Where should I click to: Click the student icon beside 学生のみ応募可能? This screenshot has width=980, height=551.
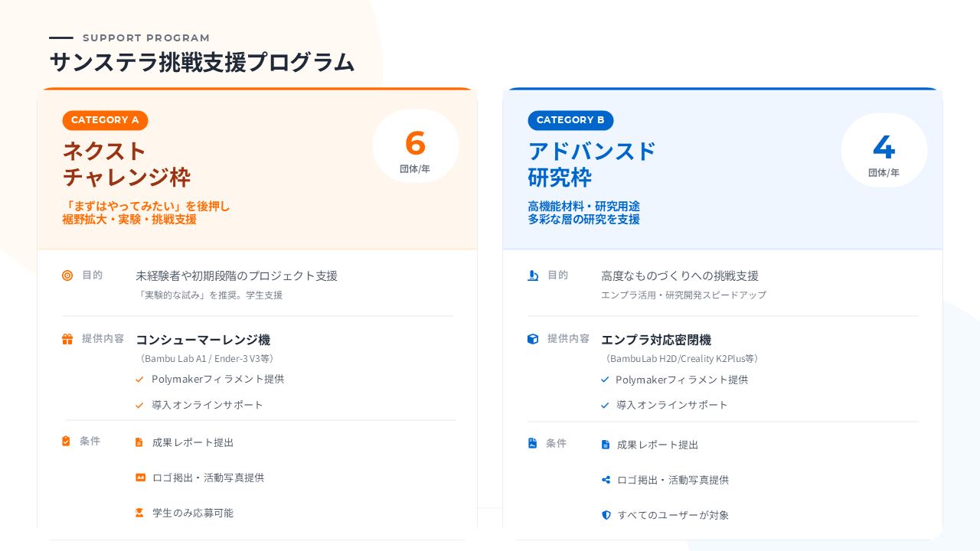tap(139, 513)
